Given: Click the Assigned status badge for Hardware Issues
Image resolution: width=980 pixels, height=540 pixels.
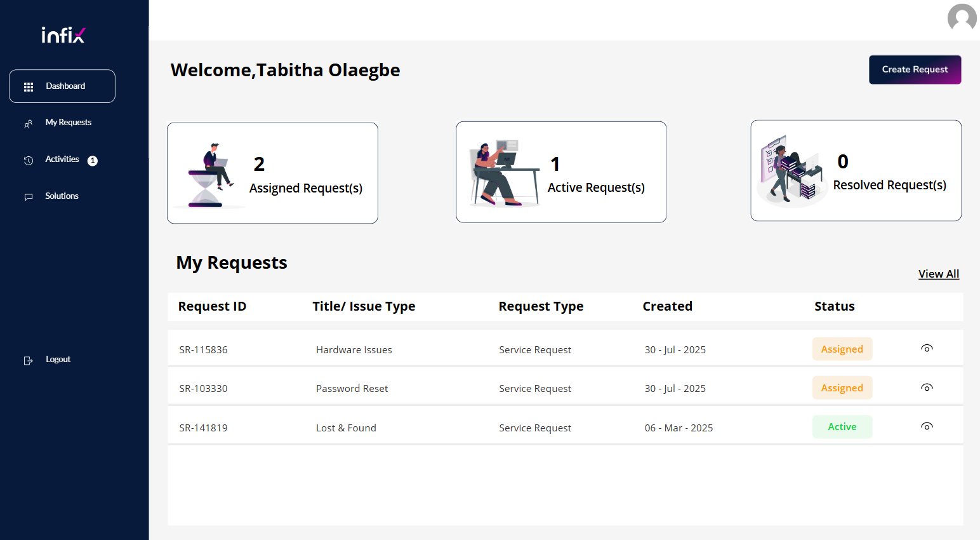Looking at the screenshot, I should click(842, 349).
